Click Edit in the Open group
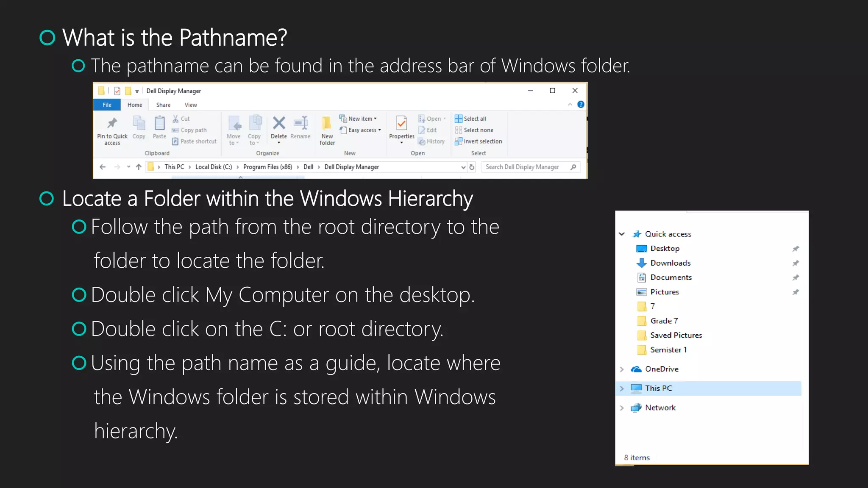 click(x=427, y=130)
